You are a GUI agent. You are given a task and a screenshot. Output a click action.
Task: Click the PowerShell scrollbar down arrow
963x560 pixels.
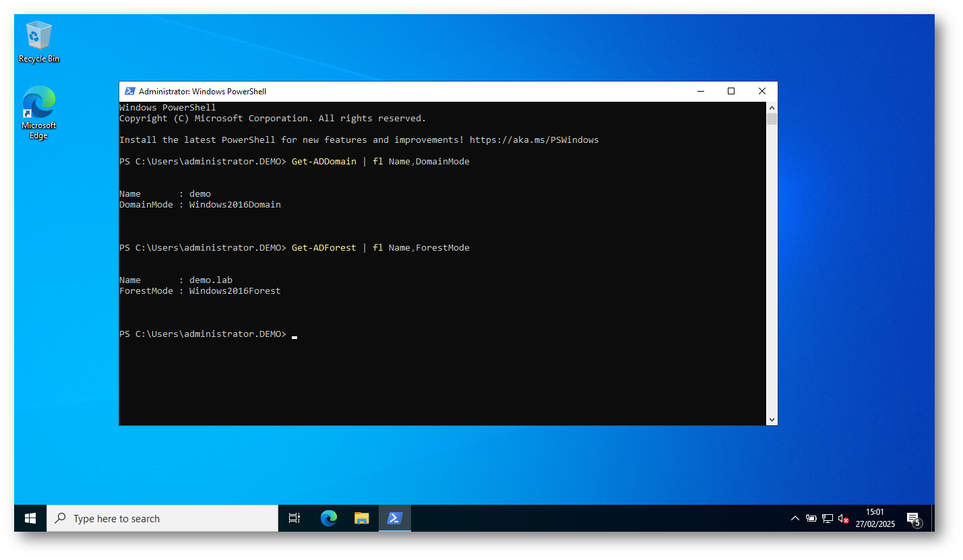(x=772, y=419)
